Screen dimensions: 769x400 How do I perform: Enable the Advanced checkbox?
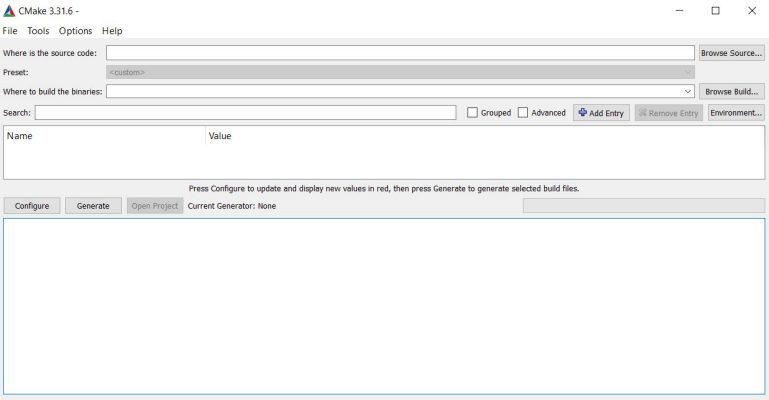(x=523, y=113)
